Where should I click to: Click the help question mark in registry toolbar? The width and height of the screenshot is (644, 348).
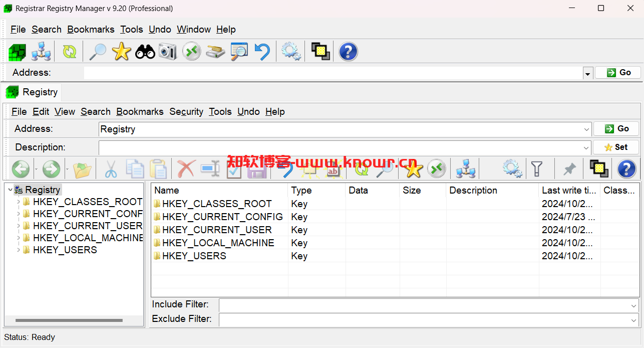pos(626,169)
